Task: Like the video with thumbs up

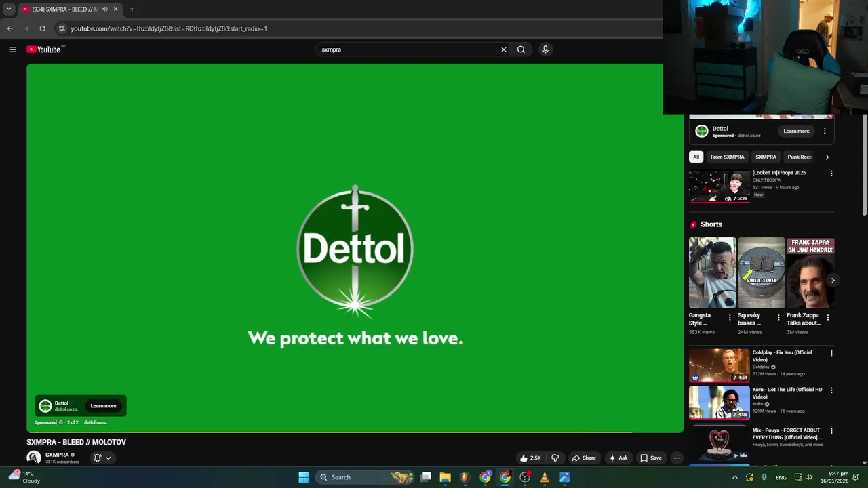Action: click(x=530, y=458)
